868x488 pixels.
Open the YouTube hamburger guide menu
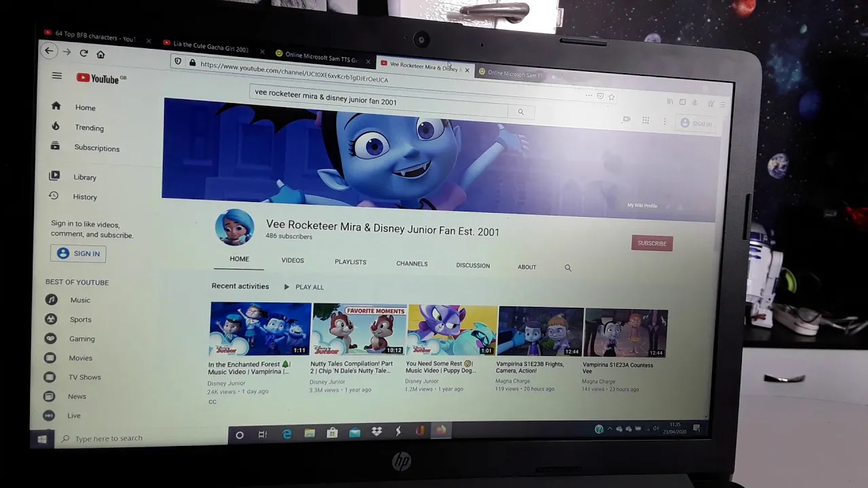tap(57, 76)
